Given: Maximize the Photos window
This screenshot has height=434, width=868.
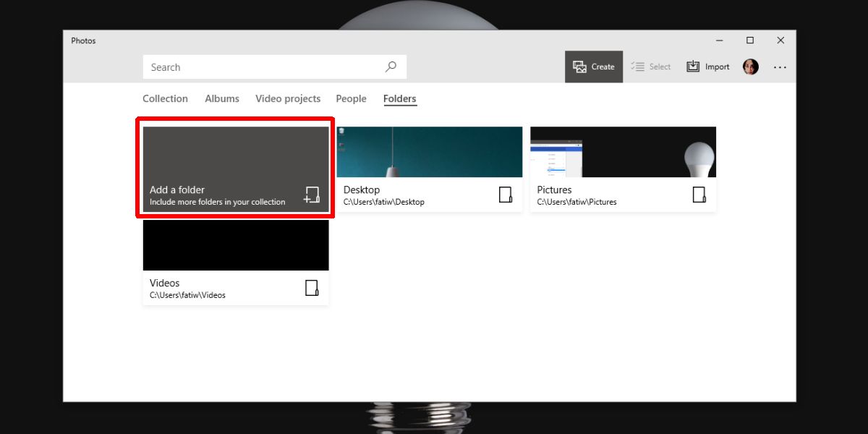Looking at the screenshot, I should click(750, 41).
